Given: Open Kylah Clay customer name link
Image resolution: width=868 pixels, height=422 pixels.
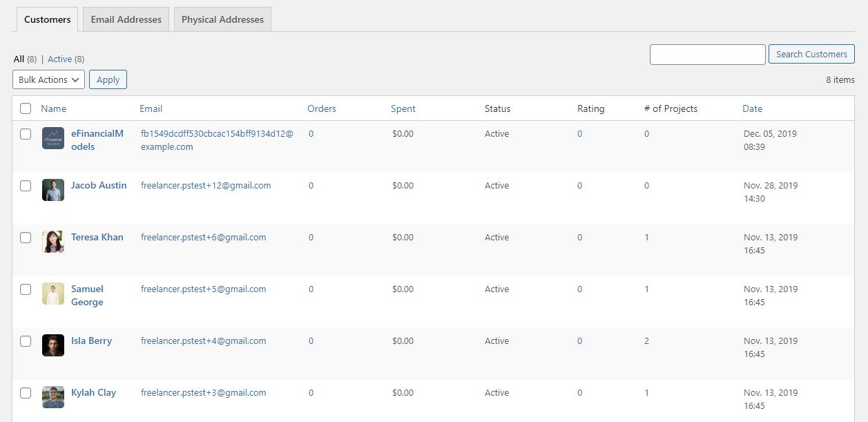Looking at the screenshot, I should pos(93,392).
